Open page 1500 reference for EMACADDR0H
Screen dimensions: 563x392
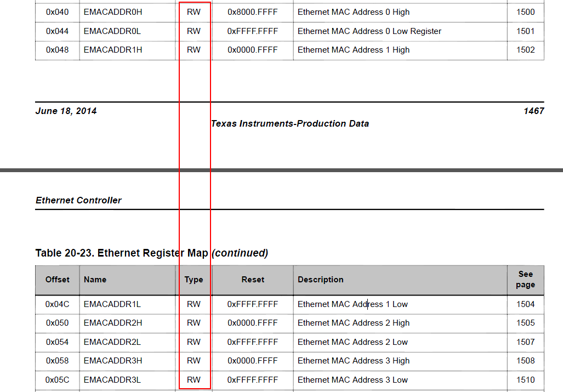525,12
